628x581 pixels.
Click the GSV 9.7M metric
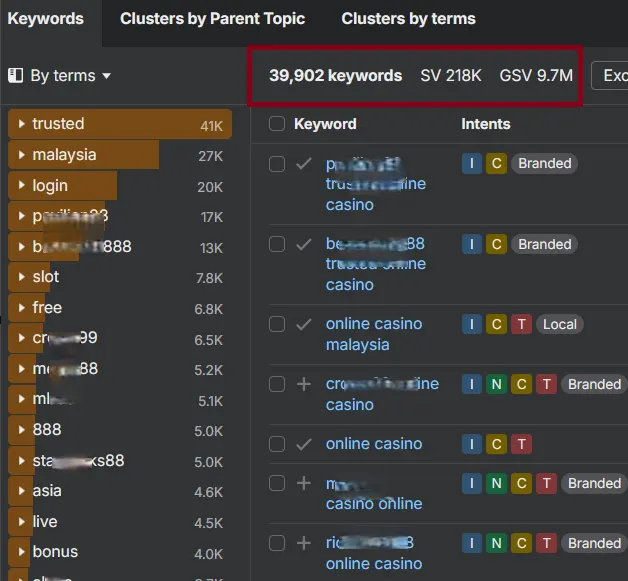536,75
